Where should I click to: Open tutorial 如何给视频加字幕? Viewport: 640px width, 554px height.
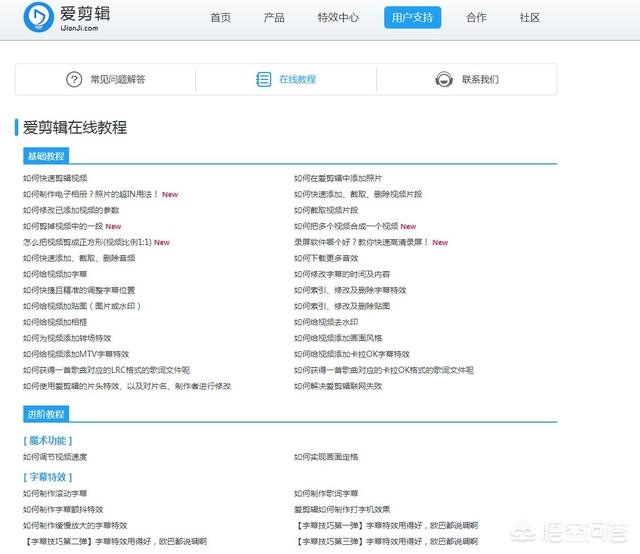[55, 274]
